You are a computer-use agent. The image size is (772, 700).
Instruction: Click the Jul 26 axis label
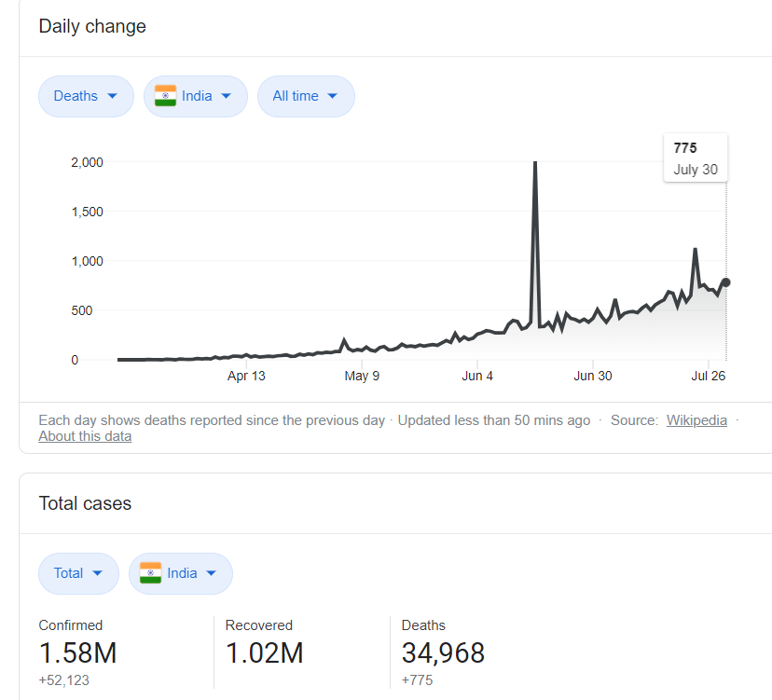(x=709, y=377)
